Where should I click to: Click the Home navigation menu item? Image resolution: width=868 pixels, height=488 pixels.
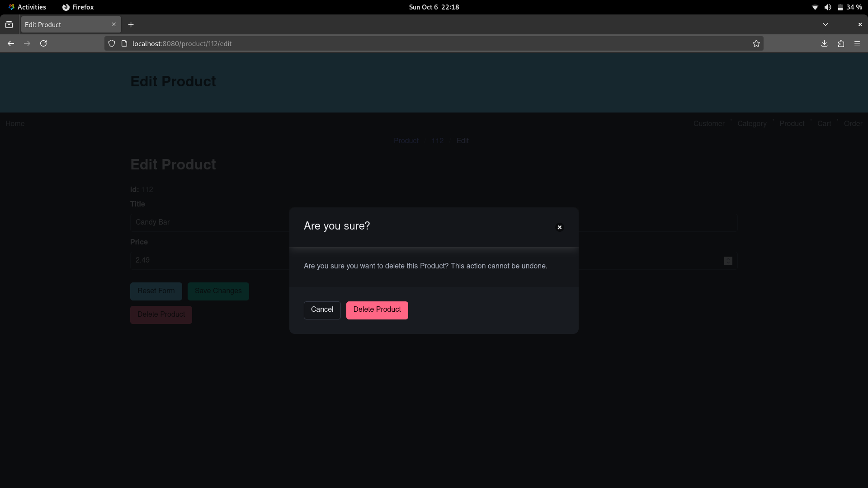tap(15, 123)
